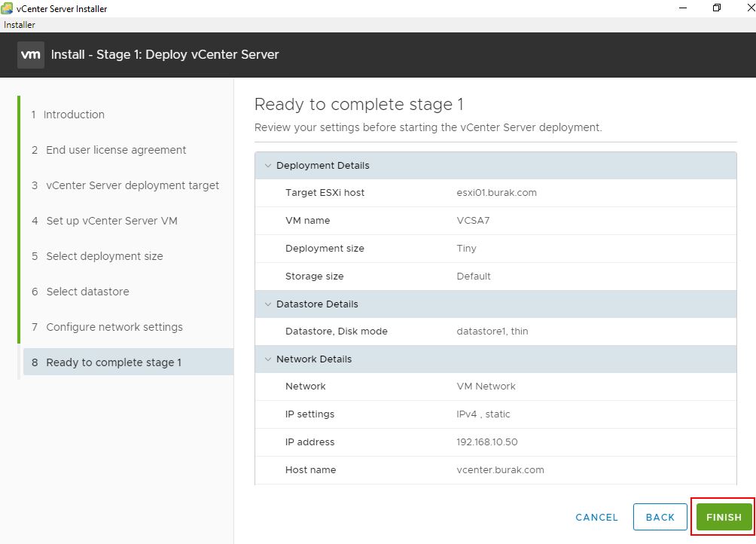Click the Host name label

[310, 470]
